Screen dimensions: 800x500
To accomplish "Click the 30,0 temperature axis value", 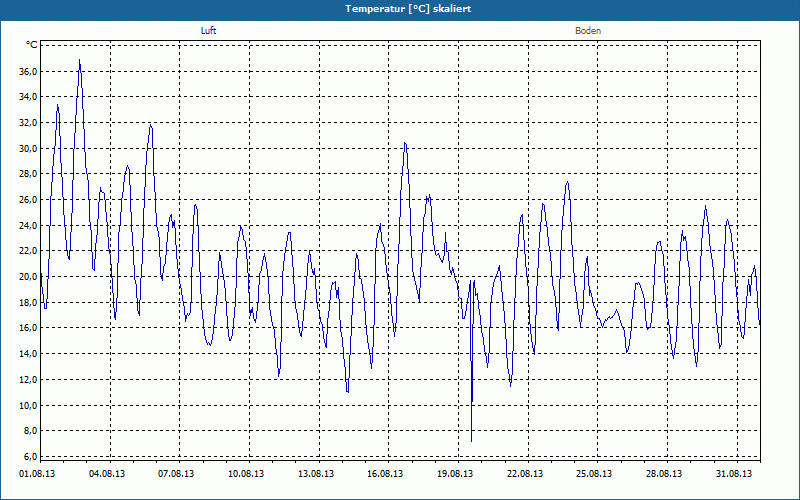I will (29, 148).
